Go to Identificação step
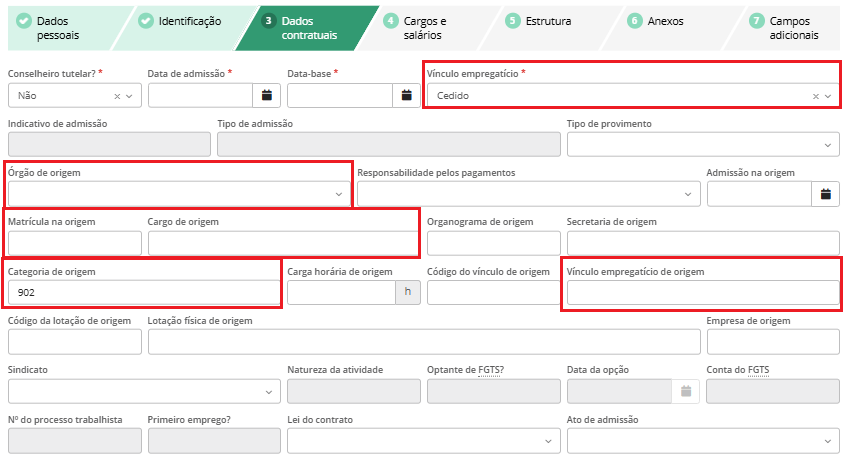 (184, 28)
